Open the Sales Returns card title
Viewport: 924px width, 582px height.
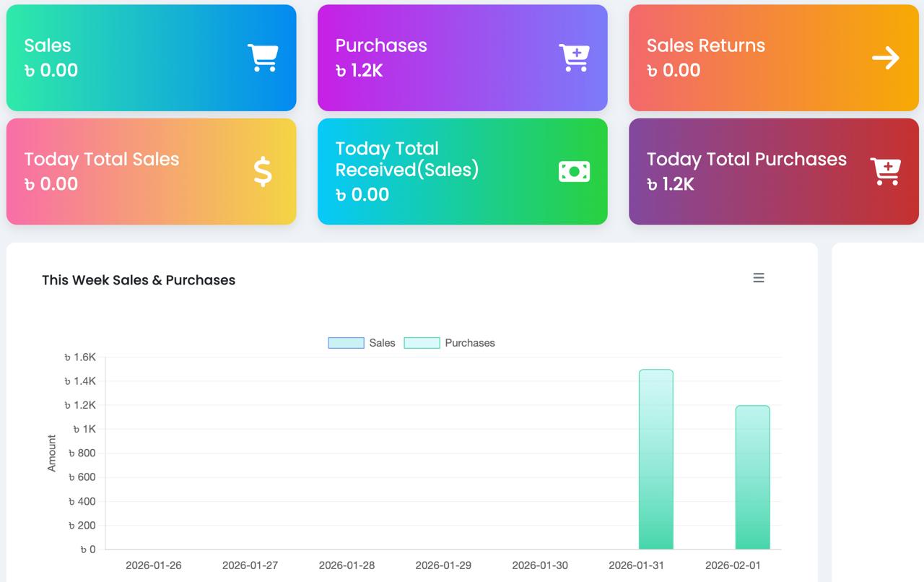pos(705,45)
